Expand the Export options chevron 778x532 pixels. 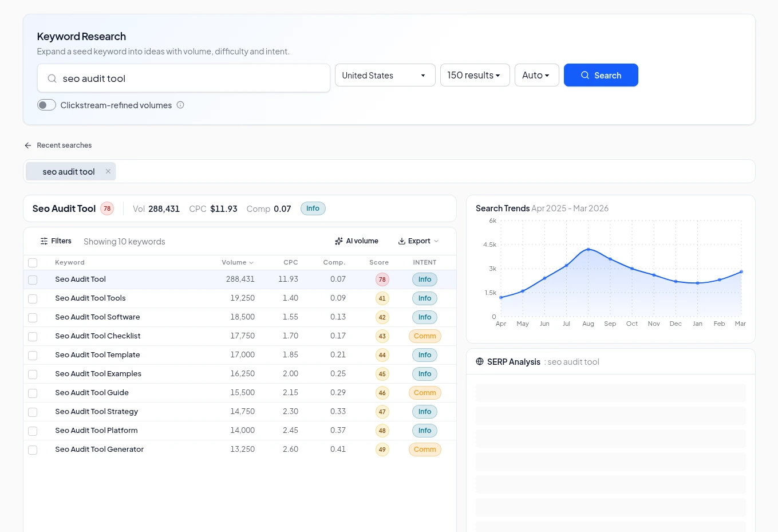(x=436, y=241)
